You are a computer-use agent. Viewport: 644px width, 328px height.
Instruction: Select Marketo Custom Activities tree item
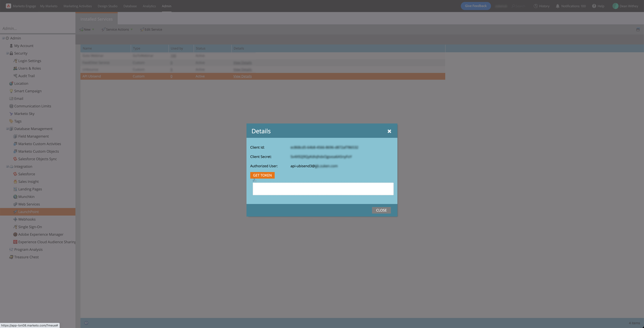click(39, 144)
